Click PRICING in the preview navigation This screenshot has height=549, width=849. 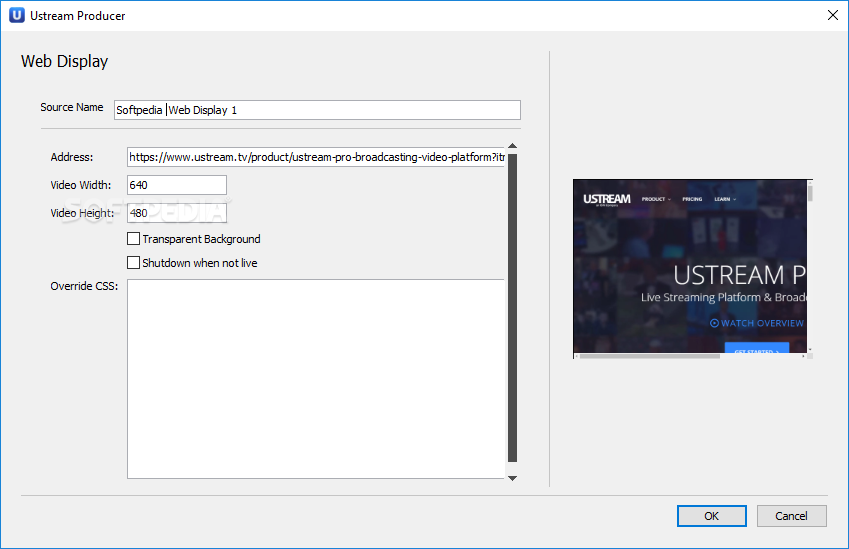692,199
